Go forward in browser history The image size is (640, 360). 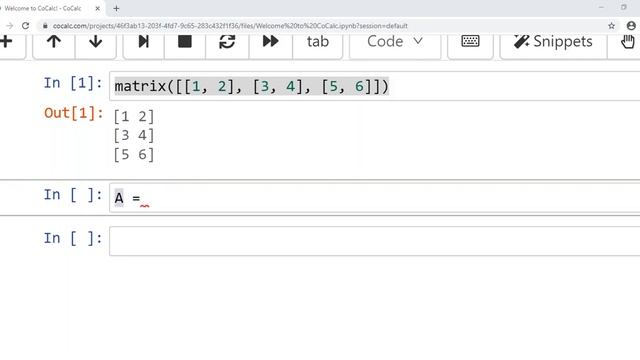click(x=9, y=26)
